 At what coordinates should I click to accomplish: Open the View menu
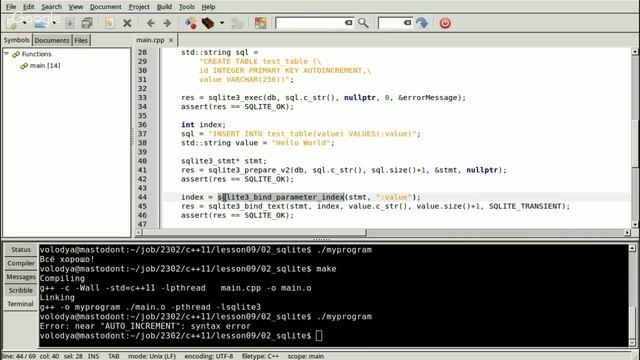pyautogui.click(x=76, y=7)
